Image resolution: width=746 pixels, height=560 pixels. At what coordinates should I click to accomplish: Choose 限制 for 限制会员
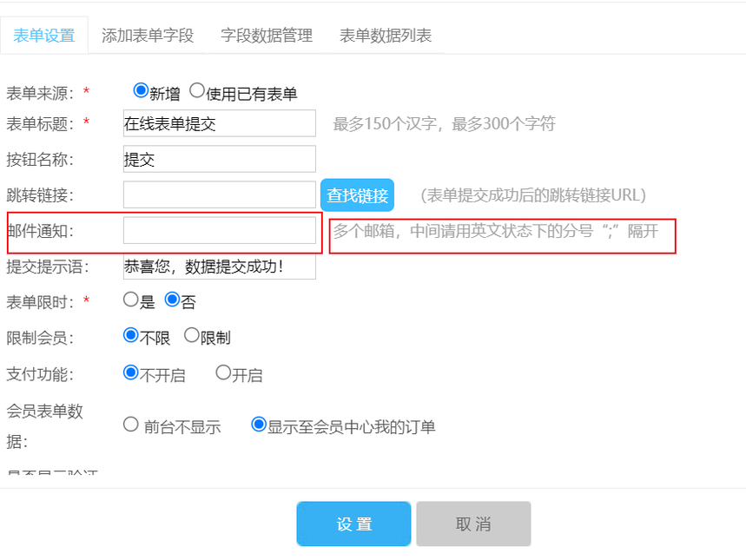(192, 335)
